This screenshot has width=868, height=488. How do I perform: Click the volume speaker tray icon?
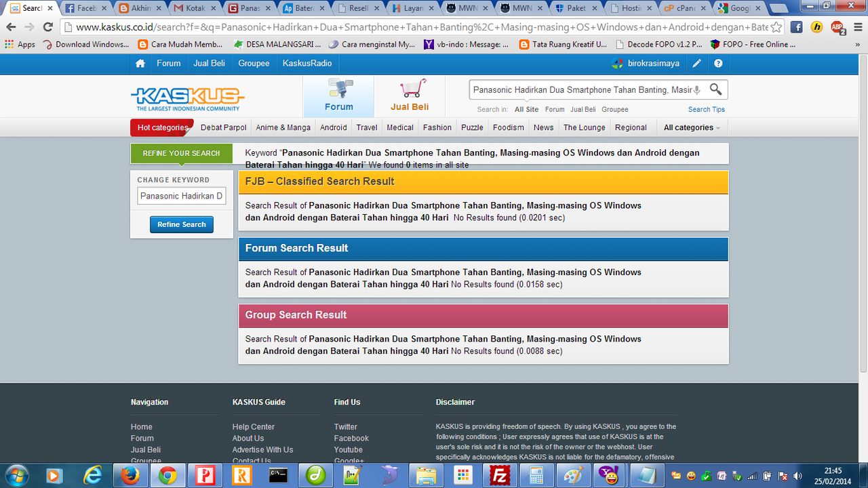coord(797,476)
